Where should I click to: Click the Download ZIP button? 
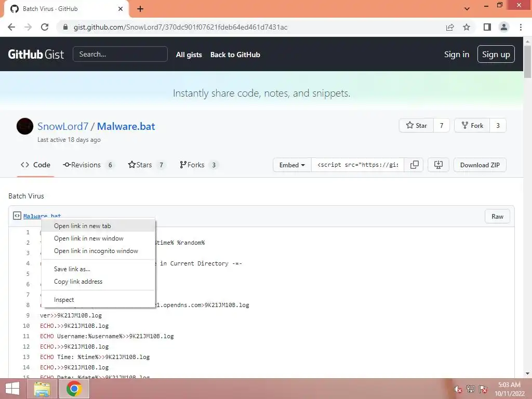(480, 165)
